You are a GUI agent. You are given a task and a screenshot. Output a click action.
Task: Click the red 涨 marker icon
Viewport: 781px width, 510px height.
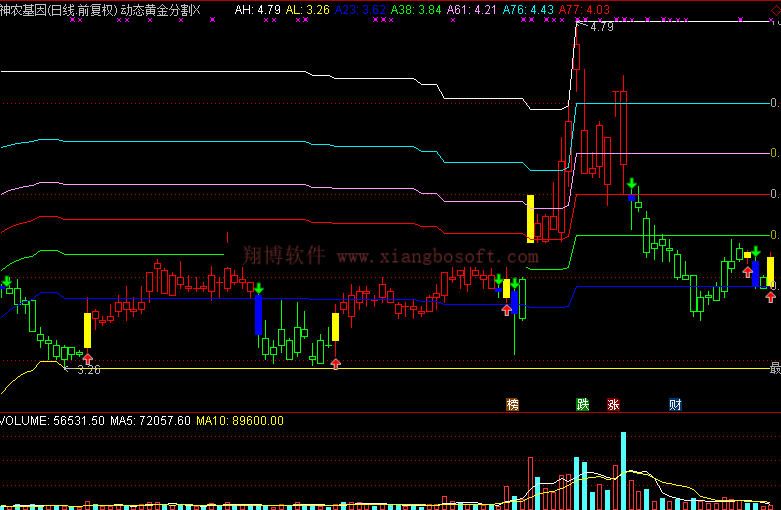click(613, 404)
